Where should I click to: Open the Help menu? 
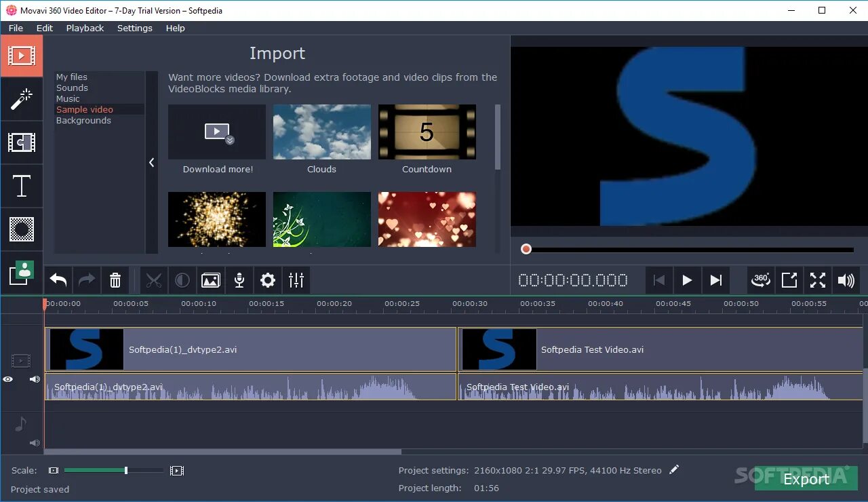tap(175, 28)
